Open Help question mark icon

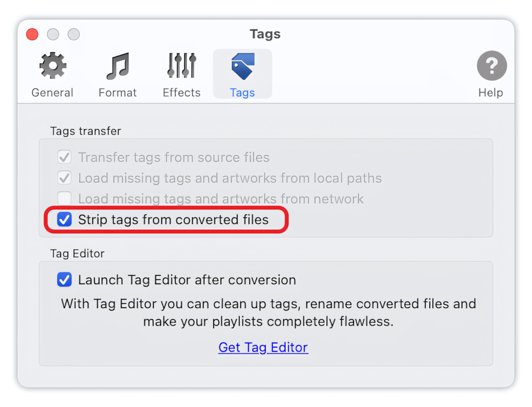(x=491, y=65)
